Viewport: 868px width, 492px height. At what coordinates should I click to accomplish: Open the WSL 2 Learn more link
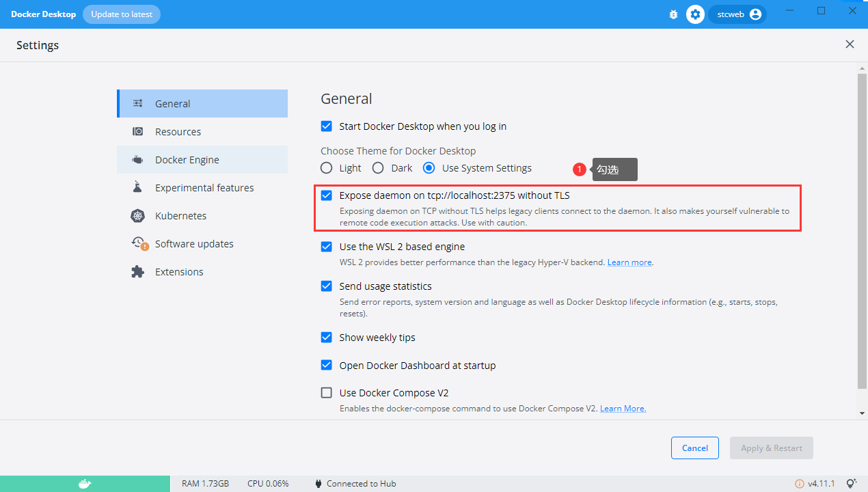tap(629, 262)
